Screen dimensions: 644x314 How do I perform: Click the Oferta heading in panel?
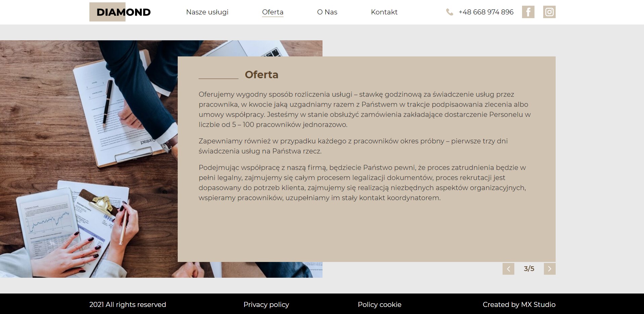(x=261, y=75)
